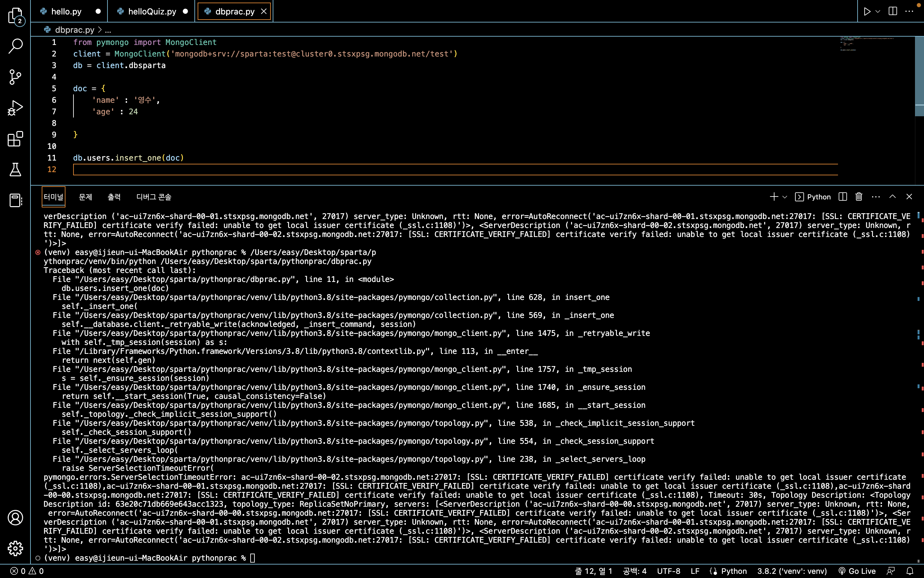Viewport: 924px width, 578px height.
Task: Change indentation via 공백: 4
Action: [635, 571]
